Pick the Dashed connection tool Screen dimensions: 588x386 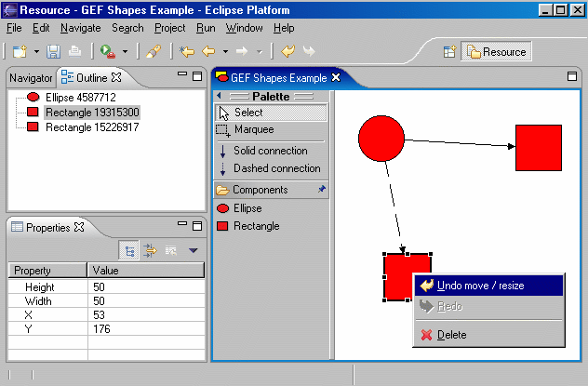pos(276,168)
